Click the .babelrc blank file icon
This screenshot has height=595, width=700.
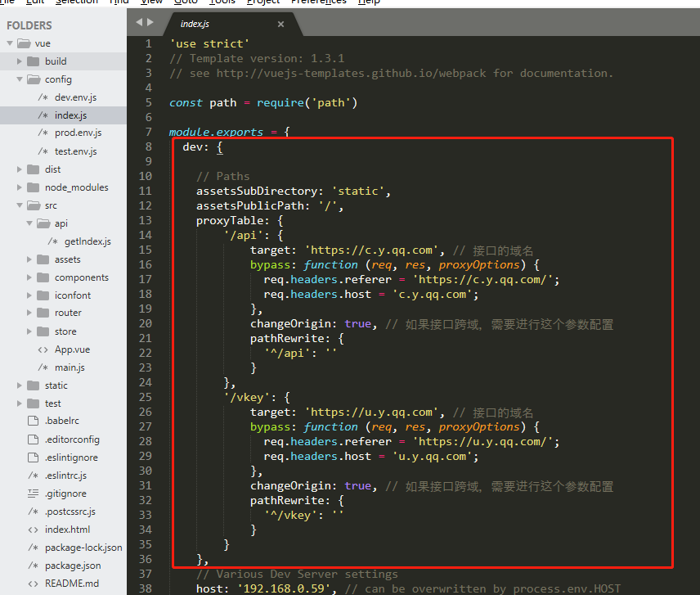(33, 421)
